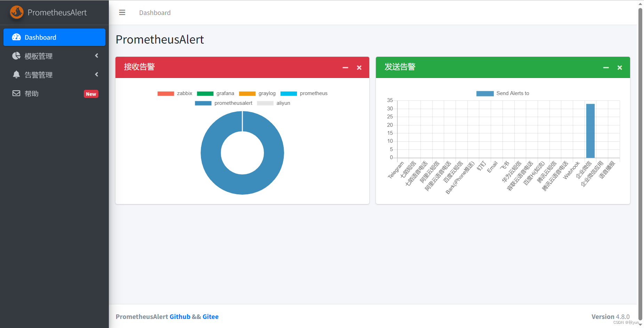Toggle the graylog legend swatch

[247, 93]
